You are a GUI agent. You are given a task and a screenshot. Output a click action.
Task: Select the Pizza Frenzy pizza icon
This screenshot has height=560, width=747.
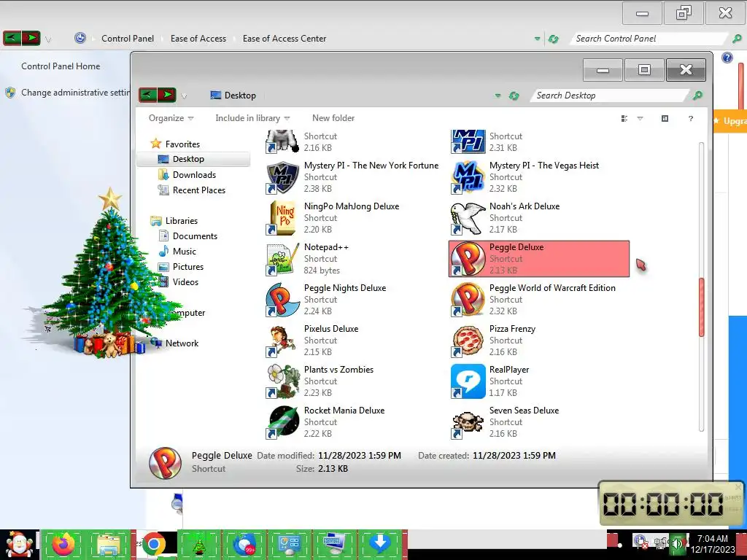[x=468, y=341]
